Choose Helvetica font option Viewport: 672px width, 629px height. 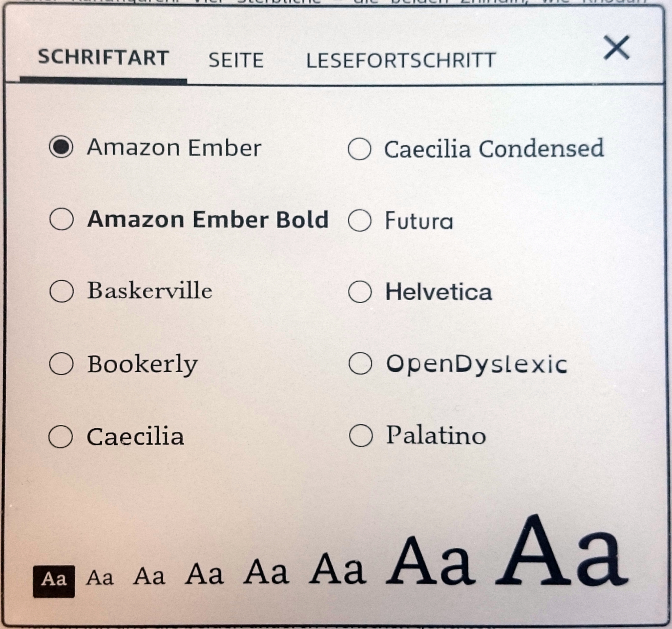360,292
